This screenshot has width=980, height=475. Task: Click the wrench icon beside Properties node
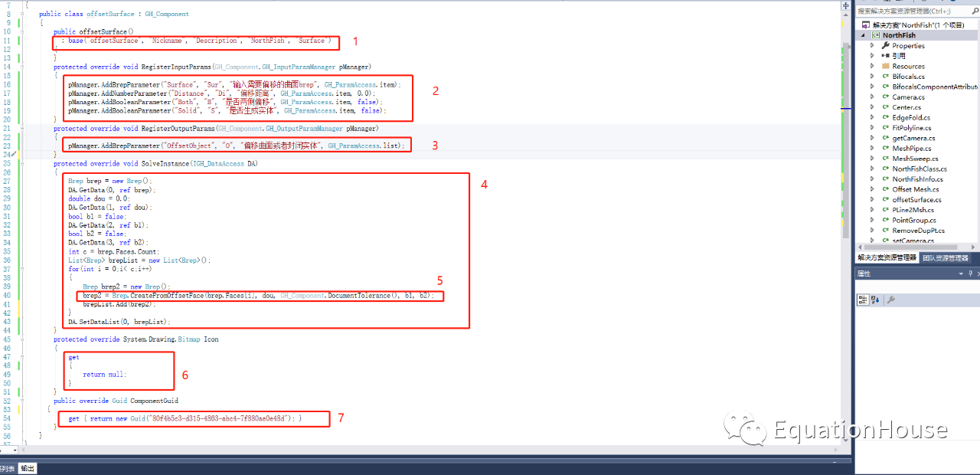(885, 45)
